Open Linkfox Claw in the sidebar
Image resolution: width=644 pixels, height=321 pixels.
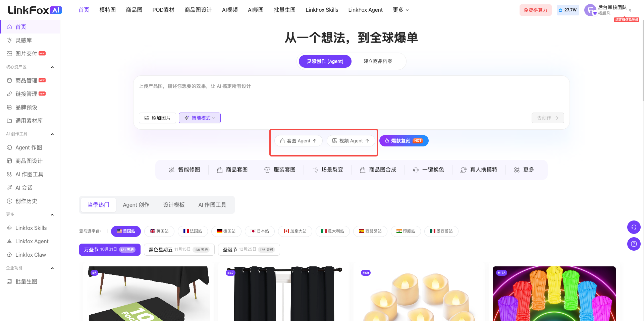click(x=30, y=255)
